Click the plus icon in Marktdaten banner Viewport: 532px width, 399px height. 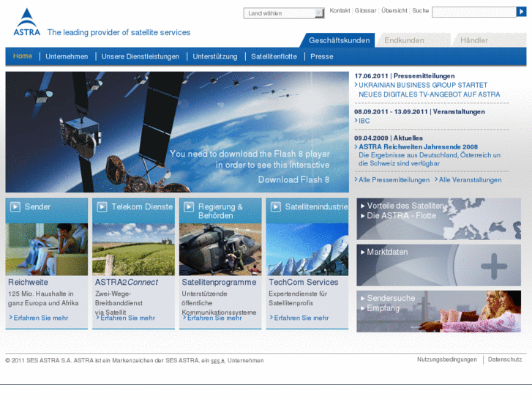click(x=494, y=266)
